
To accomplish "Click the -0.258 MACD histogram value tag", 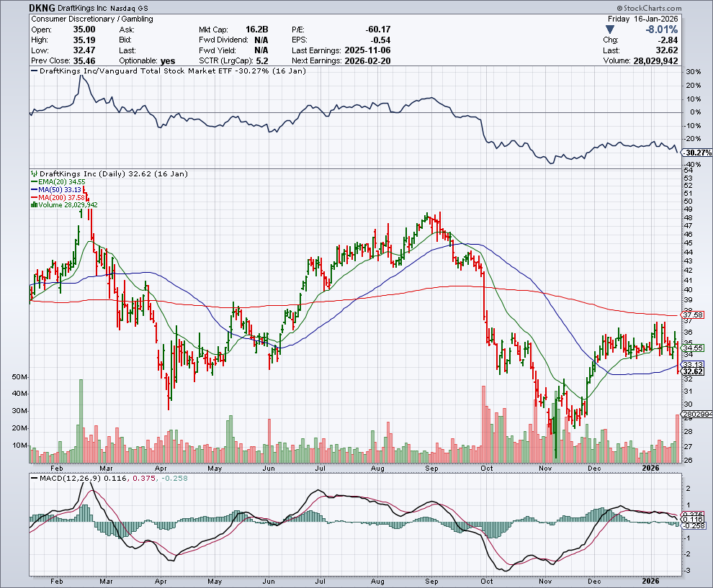I will click(693, 526).
